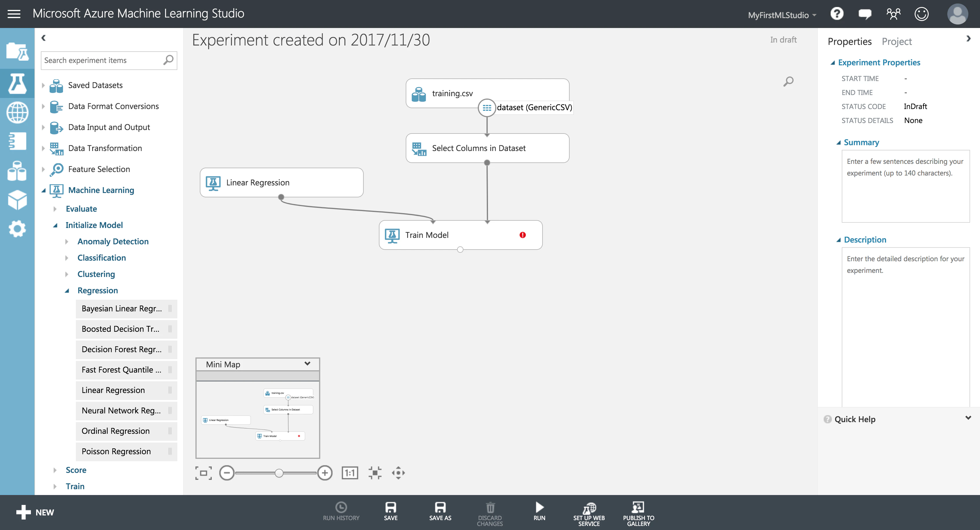Expand Data Format Conversions category
This screenshot has width=980, height=530.
(43, 106)
